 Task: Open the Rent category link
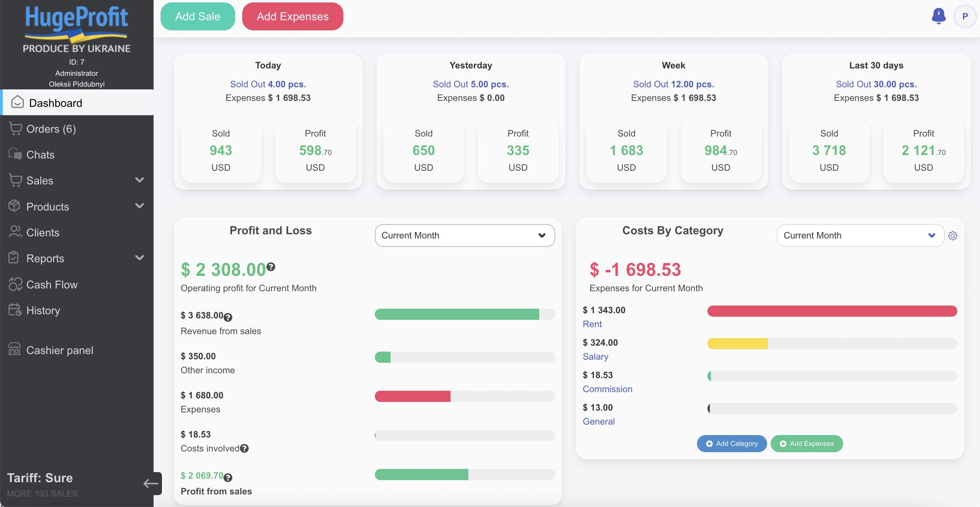592,324
